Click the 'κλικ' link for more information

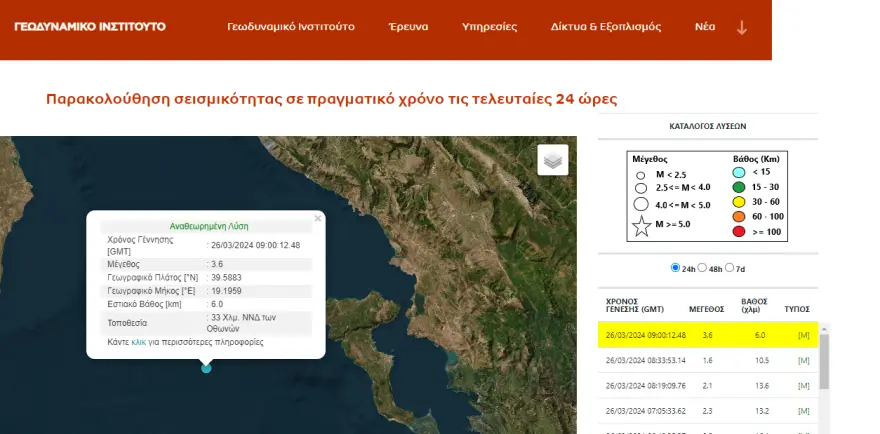138,342
